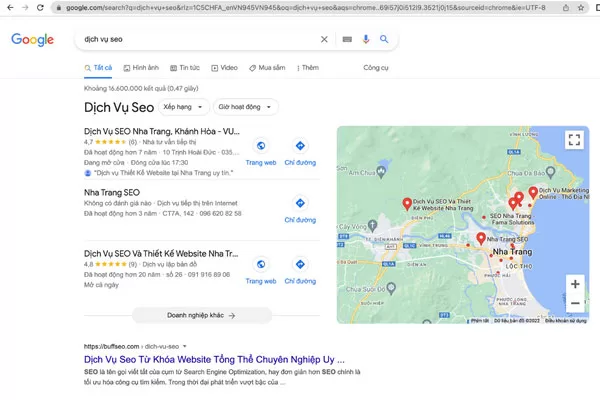Zoom out on the map

575,303
